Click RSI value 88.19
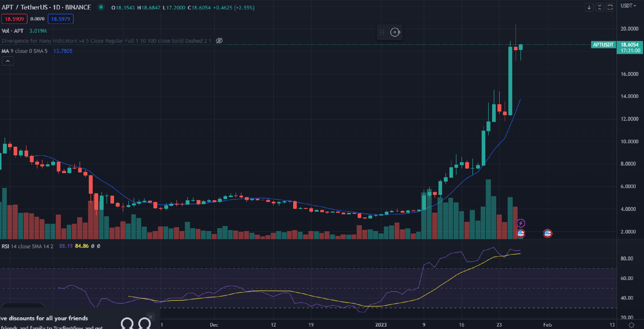Viewport: 644px width, 329px height. 66,246
